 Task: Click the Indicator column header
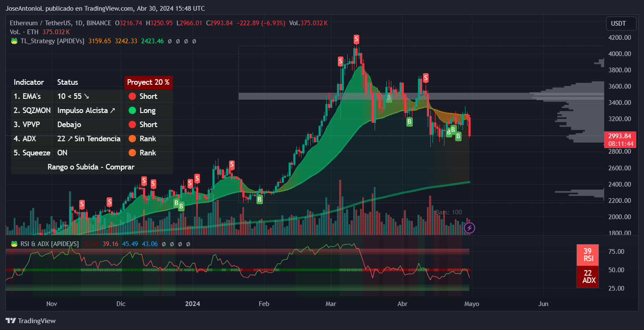(29, 82)
